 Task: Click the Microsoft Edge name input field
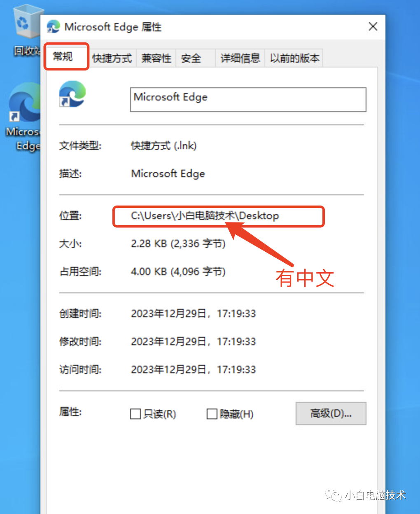pyautogui.click(x=248, y=99)
